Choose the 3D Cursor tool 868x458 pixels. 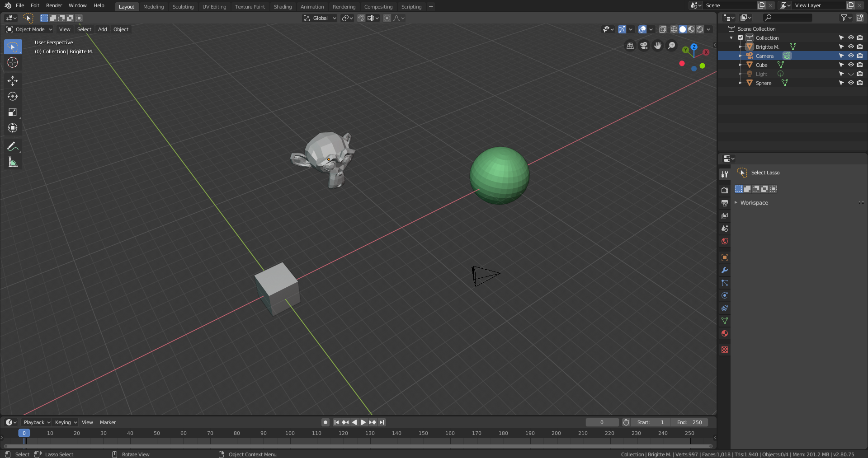pos(13,62)
